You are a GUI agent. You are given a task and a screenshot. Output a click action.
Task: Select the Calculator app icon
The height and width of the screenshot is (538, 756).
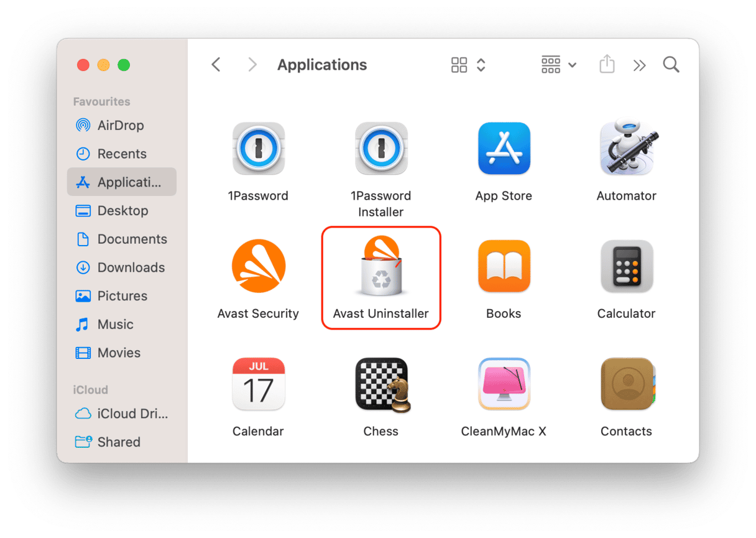(627, 266)
